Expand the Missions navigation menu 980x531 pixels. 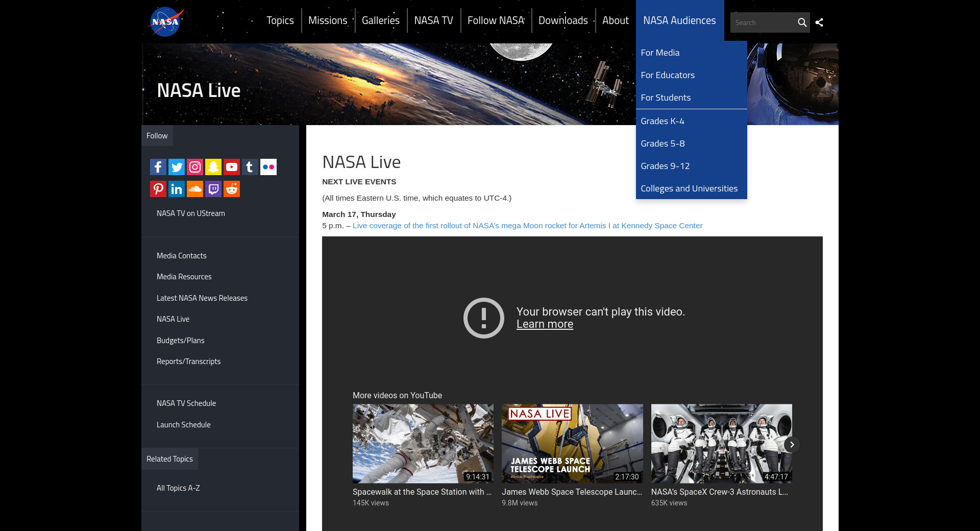(x=328, y=20)
